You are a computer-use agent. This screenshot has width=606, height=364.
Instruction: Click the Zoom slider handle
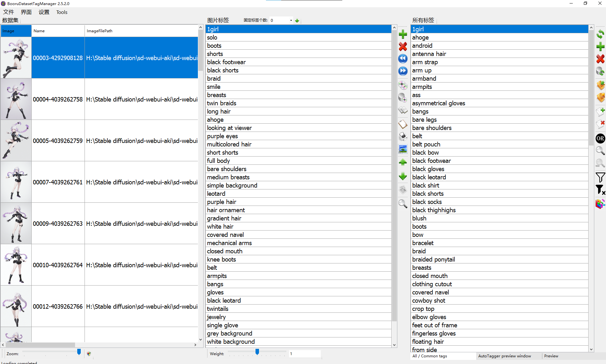pos(79,352)
